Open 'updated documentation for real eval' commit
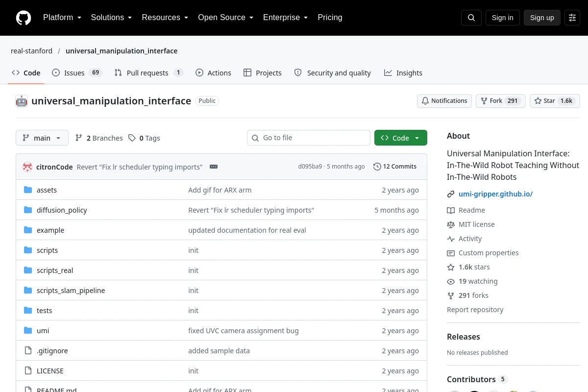 pyautogui.click(x=247, y=230)
